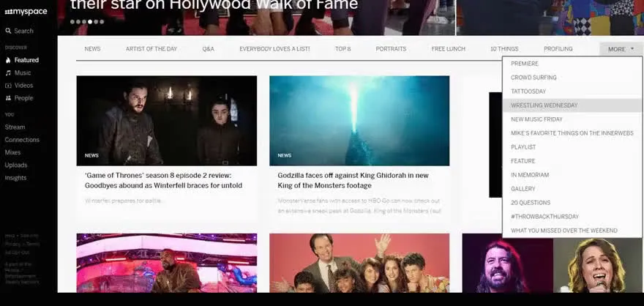
Task: Open the Stream page in sidebar
Action: [15, 127]
